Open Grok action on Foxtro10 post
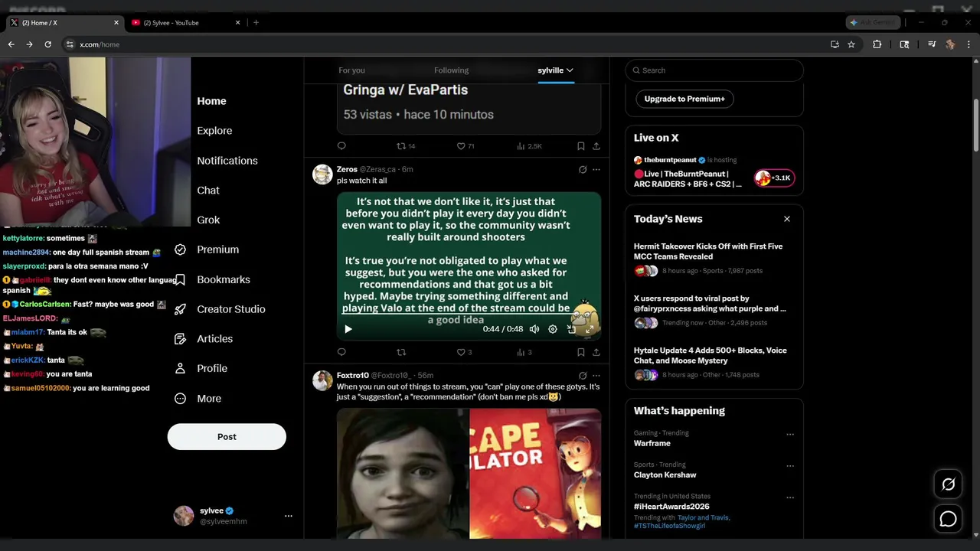This screenshot has height=551, width=980. (x=583, y=376)
